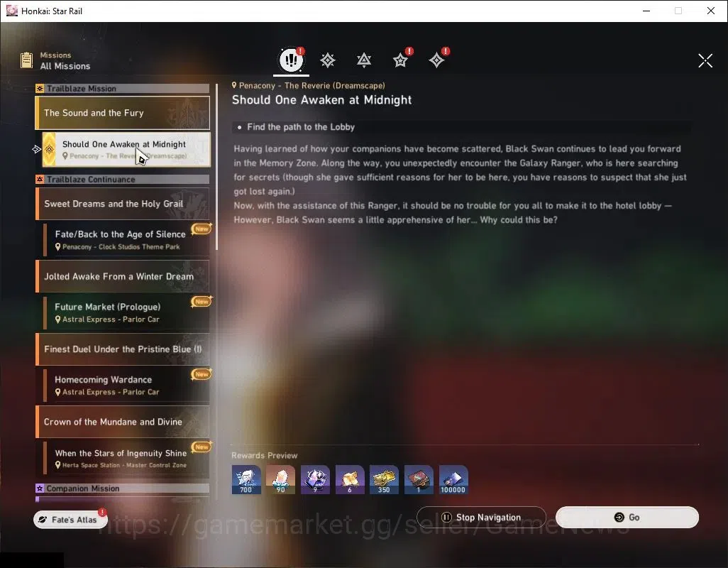Click the location pin under Future Market
The image size is (728, 568).
point(57,319)
